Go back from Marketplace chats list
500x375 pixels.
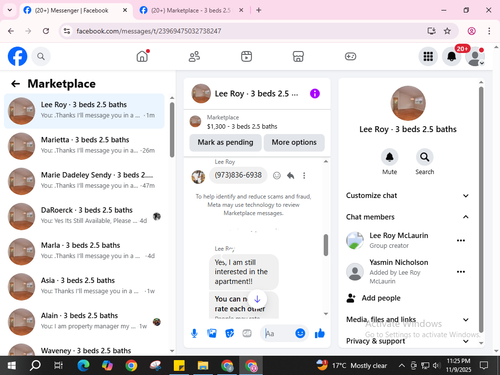click(16, 84)
